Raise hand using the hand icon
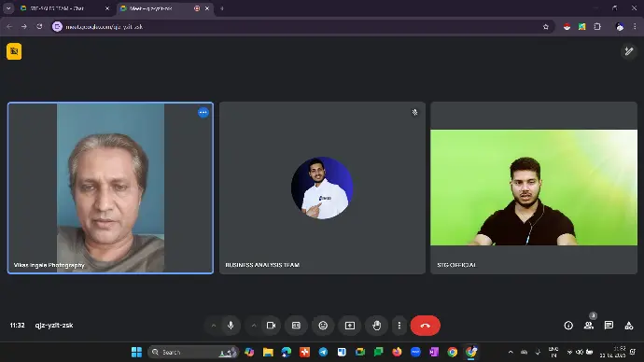Screen dimensions: 644x362 377,326
